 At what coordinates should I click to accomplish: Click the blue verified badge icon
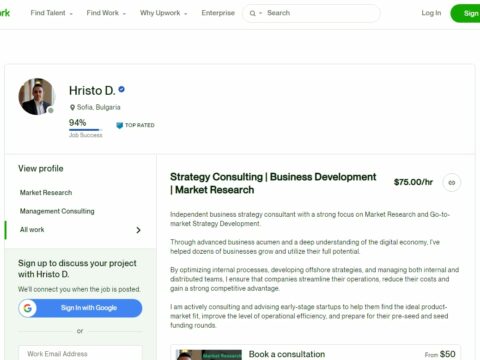tap(122, 89)
